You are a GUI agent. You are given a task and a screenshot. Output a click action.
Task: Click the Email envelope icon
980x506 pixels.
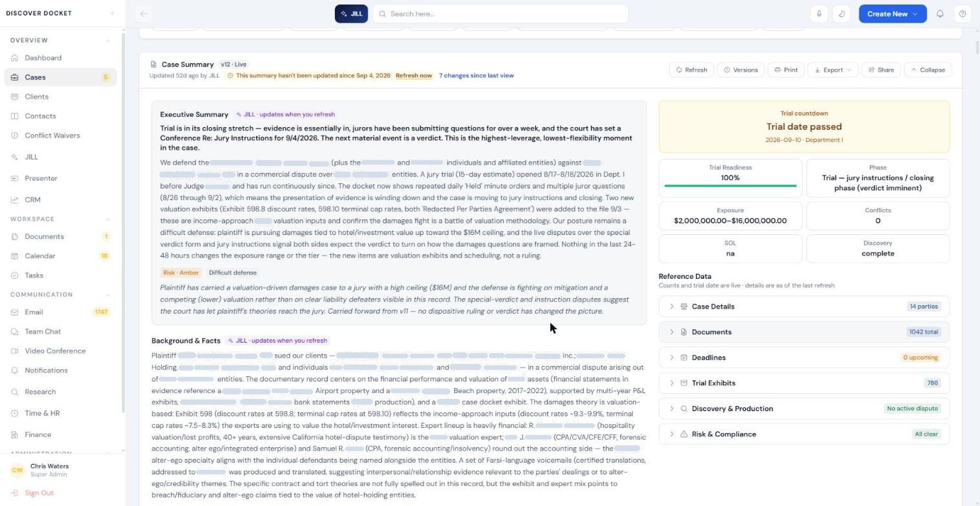(15, 312)
